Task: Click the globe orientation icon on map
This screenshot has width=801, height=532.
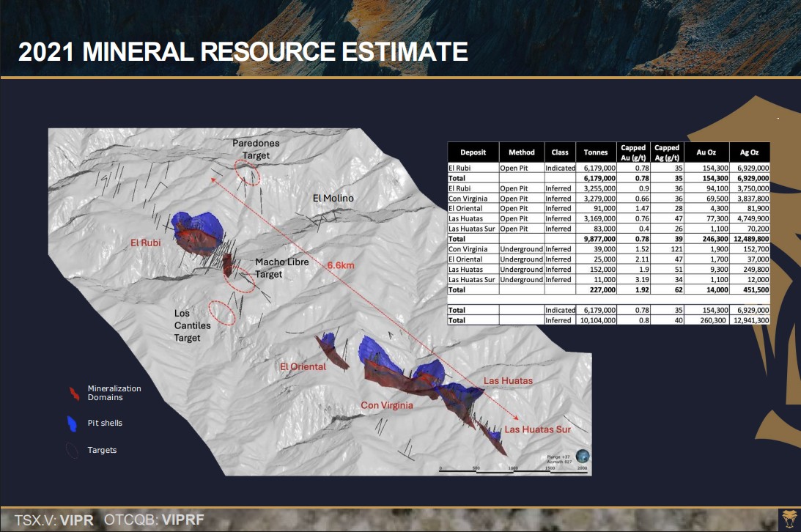Action: point(583,456)
